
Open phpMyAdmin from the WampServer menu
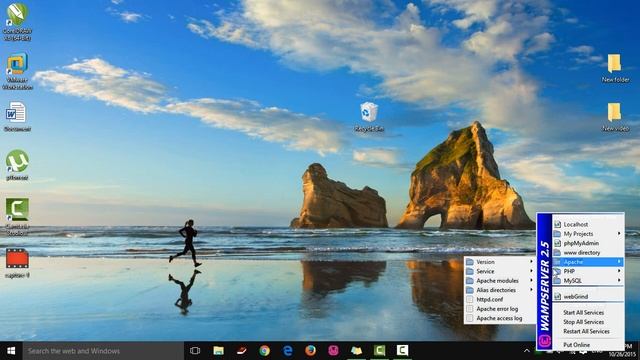point(588,243)
